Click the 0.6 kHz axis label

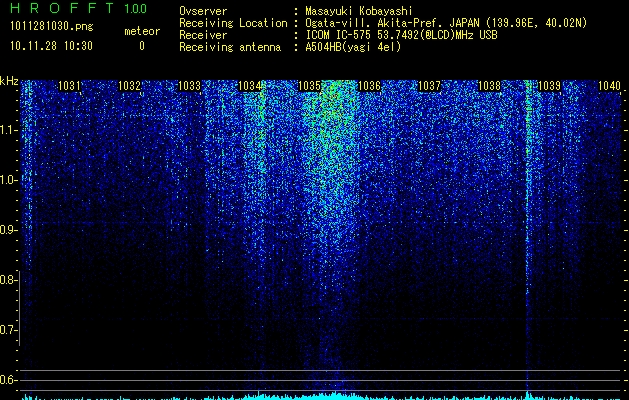click(x=8, y=380)
